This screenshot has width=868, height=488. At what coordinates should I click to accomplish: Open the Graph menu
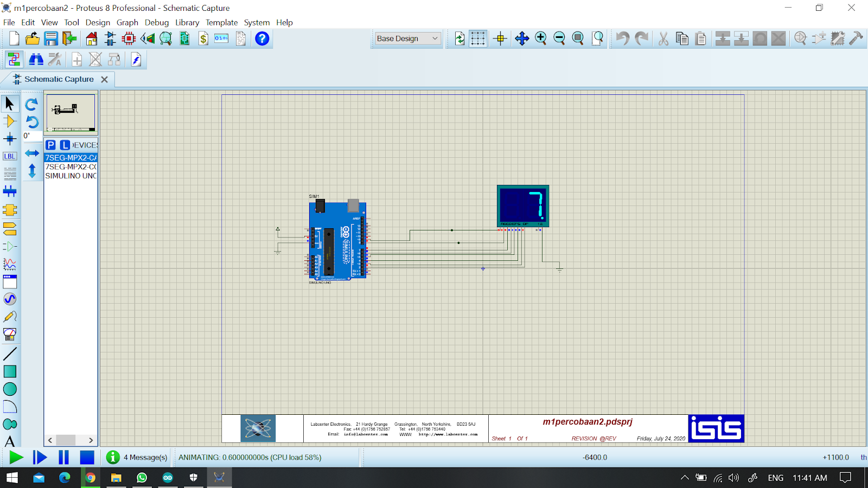pos(127,22)
